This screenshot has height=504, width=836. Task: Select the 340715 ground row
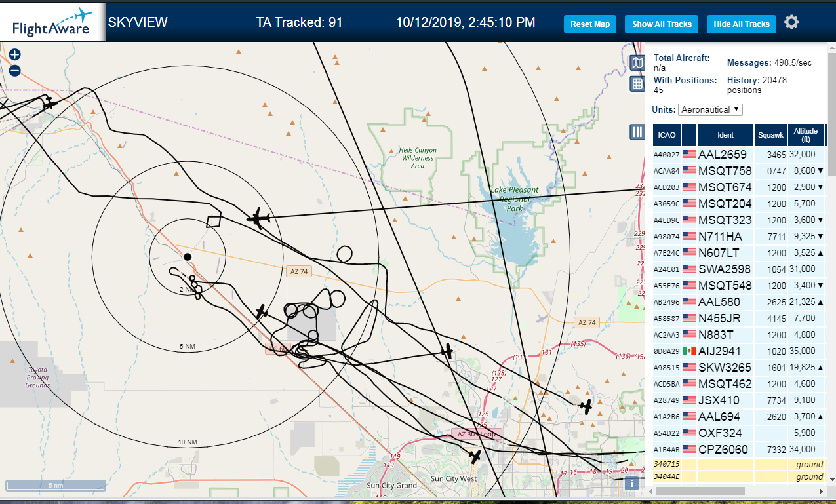pyautogui.click(x=738, y=465)
